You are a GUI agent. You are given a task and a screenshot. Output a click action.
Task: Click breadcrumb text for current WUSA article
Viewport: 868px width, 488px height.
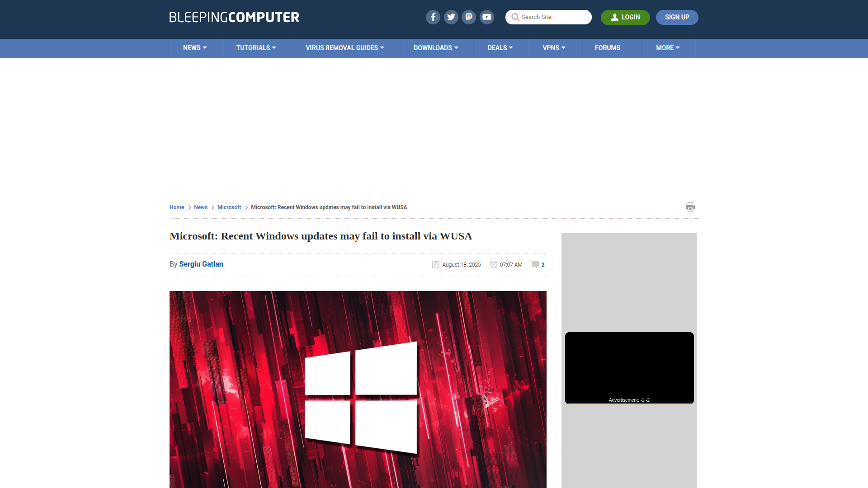[329, 207]
